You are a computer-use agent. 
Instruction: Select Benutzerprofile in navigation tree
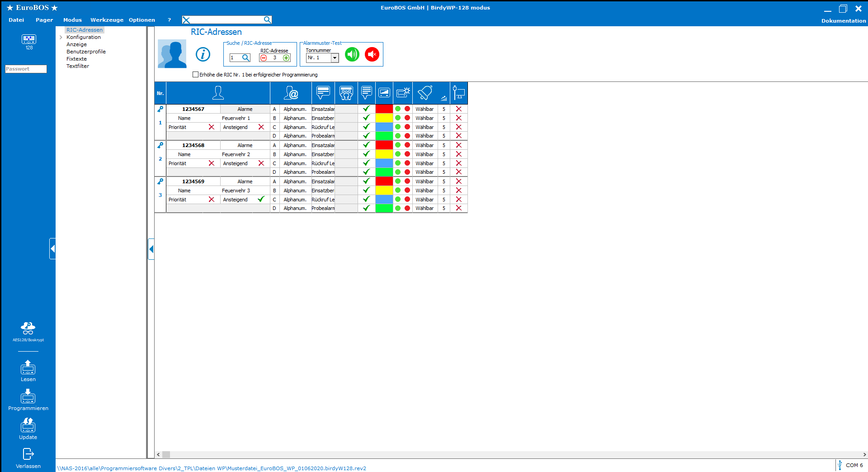tap(86, 52)
